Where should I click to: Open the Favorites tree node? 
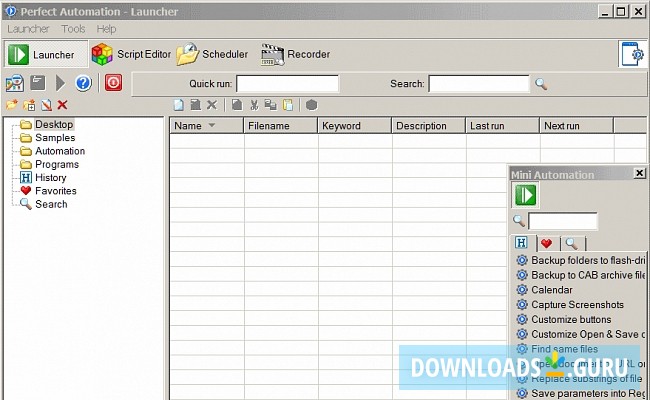56,191
